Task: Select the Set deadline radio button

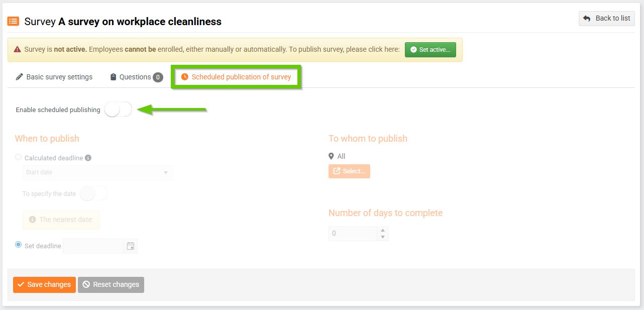Action: pyautogui.click(x=19, y=245)
